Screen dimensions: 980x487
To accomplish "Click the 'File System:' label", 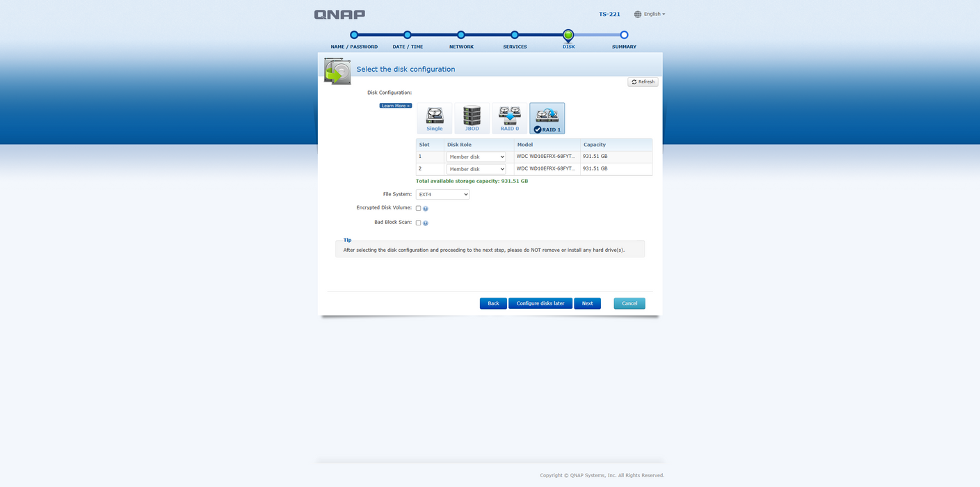I will (397, 194).
